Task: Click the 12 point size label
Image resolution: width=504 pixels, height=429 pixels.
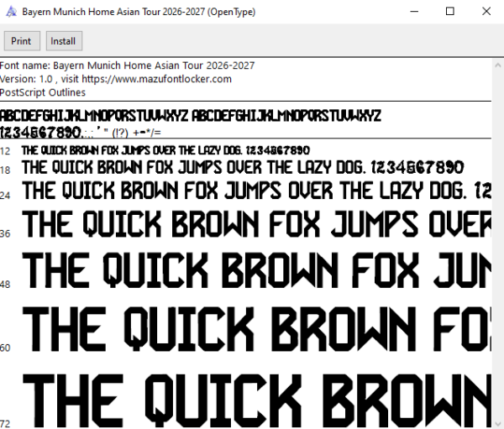Action: (5, 151)
